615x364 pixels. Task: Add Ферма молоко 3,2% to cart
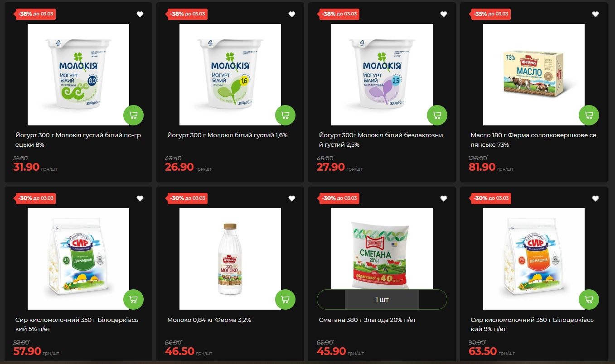coord(285,300)
